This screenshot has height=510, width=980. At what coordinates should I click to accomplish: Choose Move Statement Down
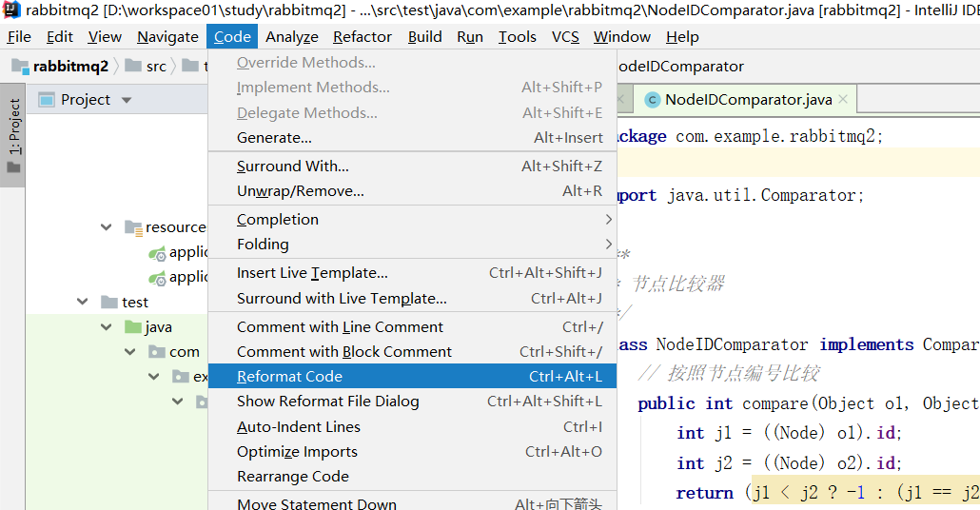point(413,502)
